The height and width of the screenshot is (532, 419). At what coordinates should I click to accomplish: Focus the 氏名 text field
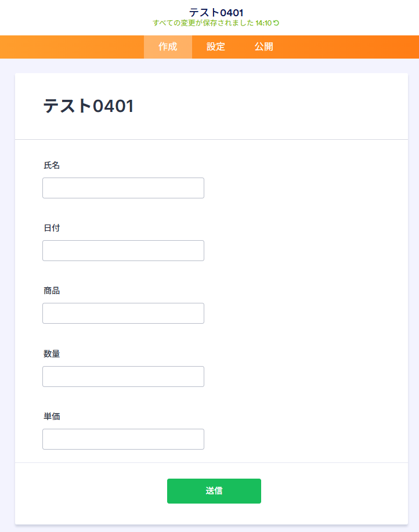[123, 188]
